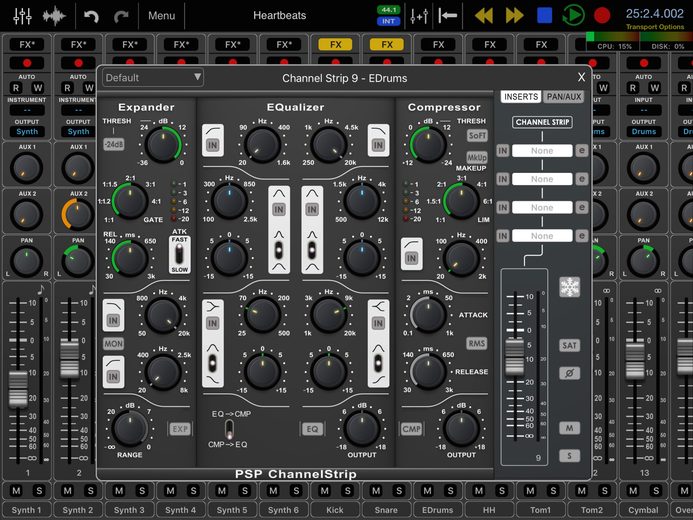
Task: Open the fourth None insert slot
Action: point(542,236)
